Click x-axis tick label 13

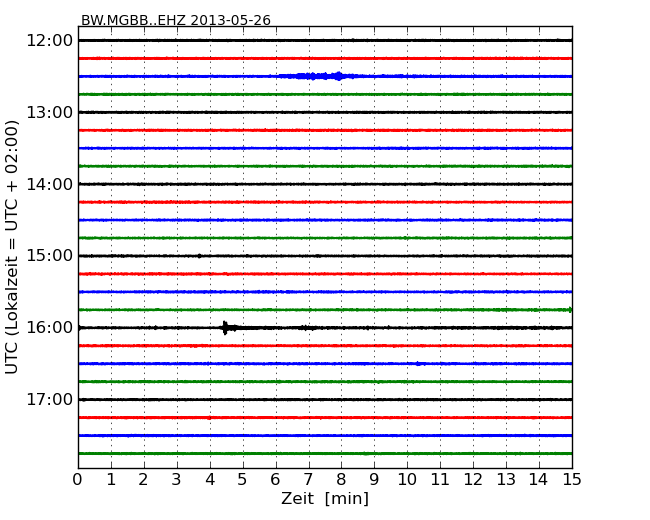(506, 480)
